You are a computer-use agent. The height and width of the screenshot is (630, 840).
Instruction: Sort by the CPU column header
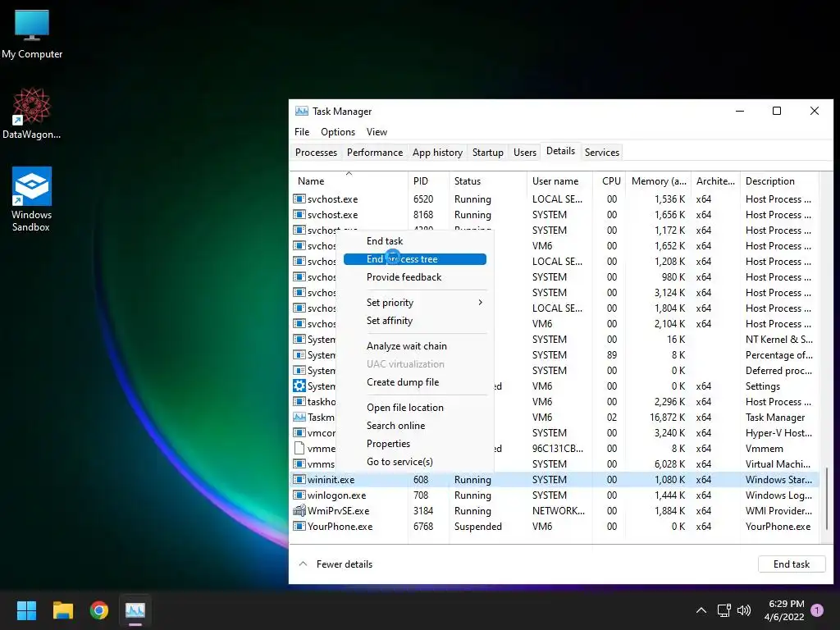[x=609, y=181]
